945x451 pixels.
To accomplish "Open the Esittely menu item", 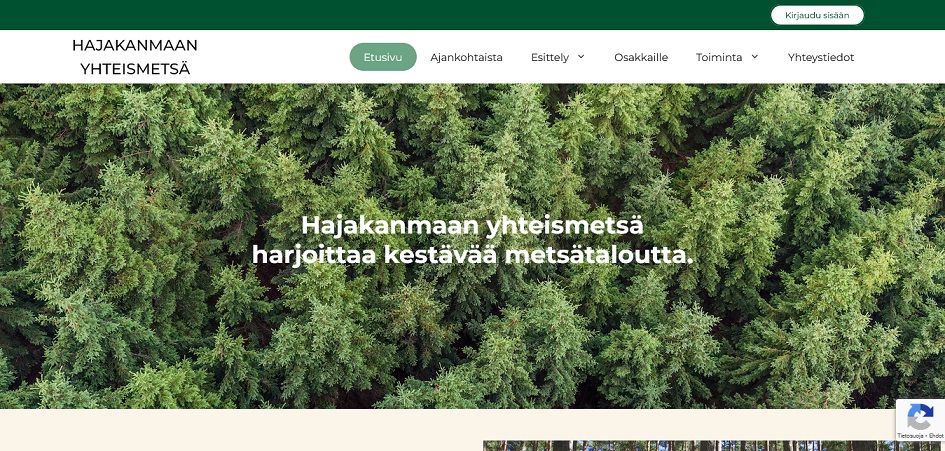I will (x=550, y=57).
